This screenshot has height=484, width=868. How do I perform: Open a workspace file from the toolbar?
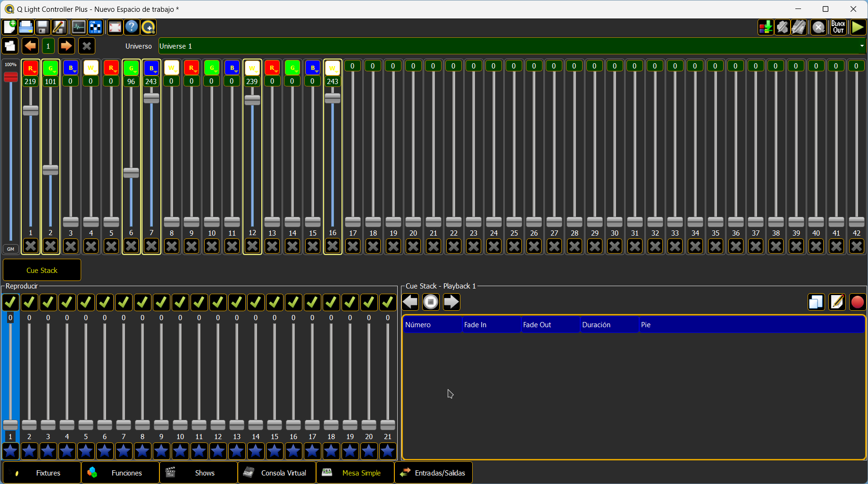(26, 27)
